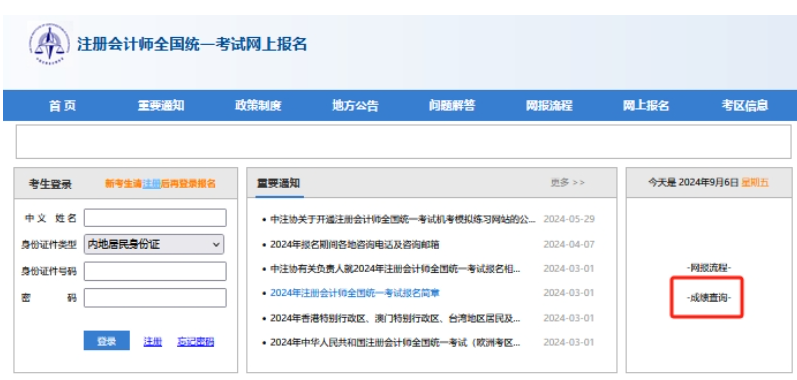This screenshot has width=797, height=380.
Task: Open the 重要通知 navigation item
Action: [161, 106]
